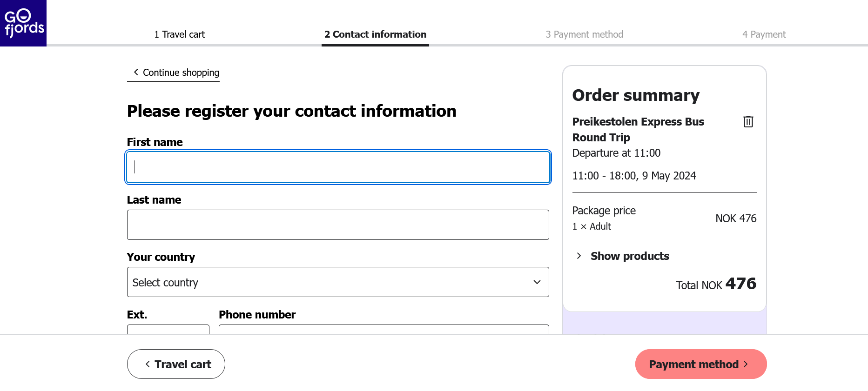Click the chevron on Travel cart button
The width and height of the screenshot is (868, 391).
[148, 364]
